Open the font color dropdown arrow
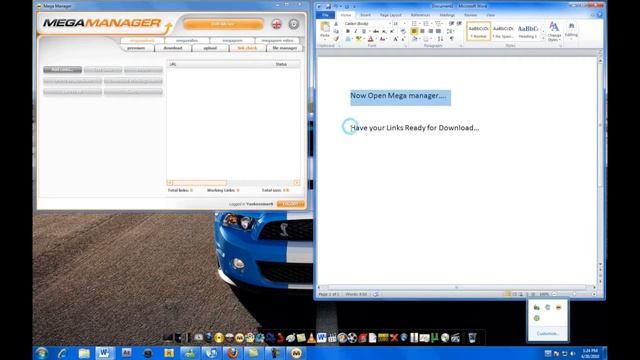Image resolution: width=640 pixels, height=360 pixels. point(376,39)
